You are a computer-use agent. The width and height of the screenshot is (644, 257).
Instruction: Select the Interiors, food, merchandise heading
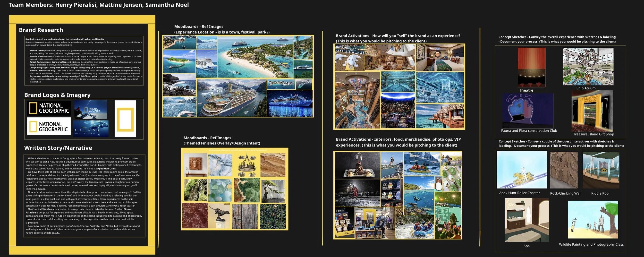(x=398, y=142)
